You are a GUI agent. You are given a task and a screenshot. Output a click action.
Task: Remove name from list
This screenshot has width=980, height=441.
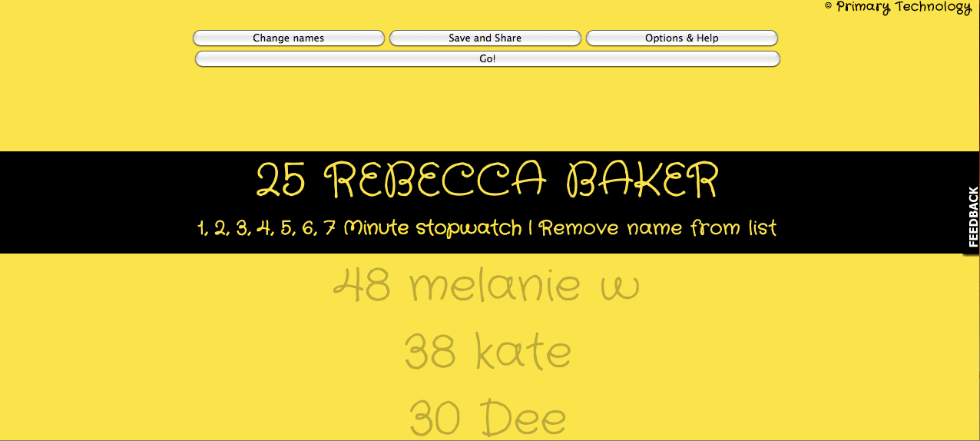point(657,229)
